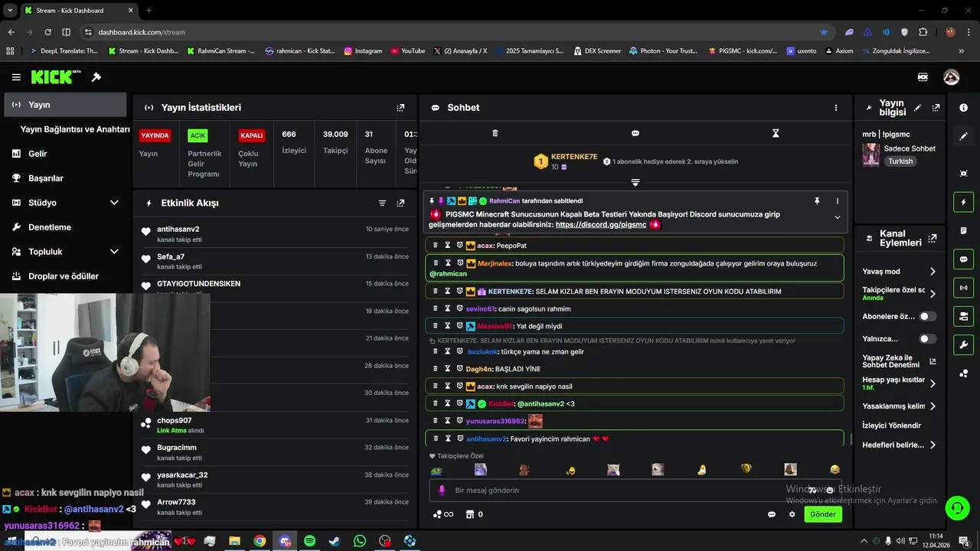
Task: Collapse the gift leaderboard with the down arrow
Action: click(635, 182)
